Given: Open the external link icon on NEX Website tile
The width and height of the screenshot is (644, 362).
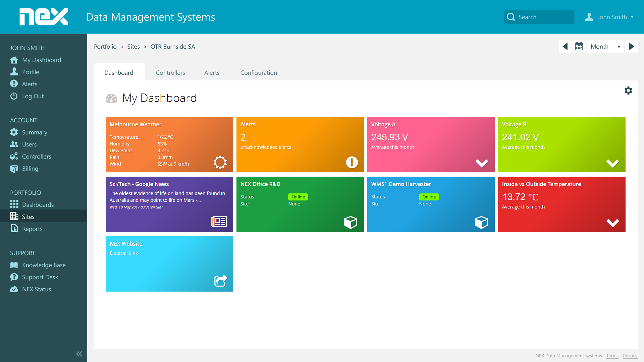Looking at the screenshot, I should pos(220,281).
